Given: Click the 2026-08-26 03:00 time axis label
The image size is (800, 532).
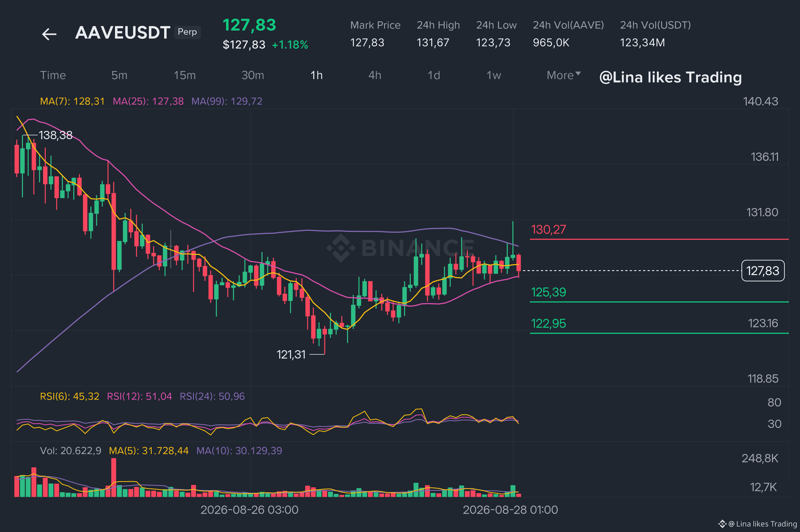Looking at the screenshot, I should point(250,510).
